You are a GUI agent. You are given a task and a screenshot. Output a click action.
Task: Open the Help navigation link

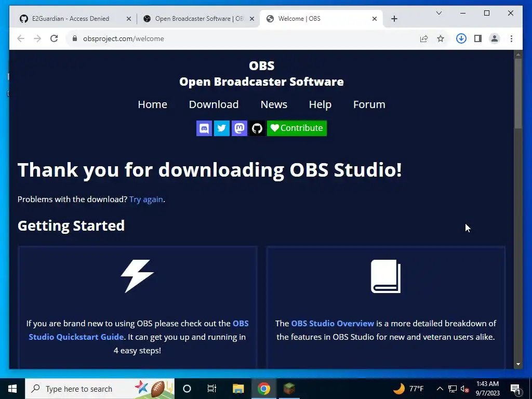(x=320, y=104)
